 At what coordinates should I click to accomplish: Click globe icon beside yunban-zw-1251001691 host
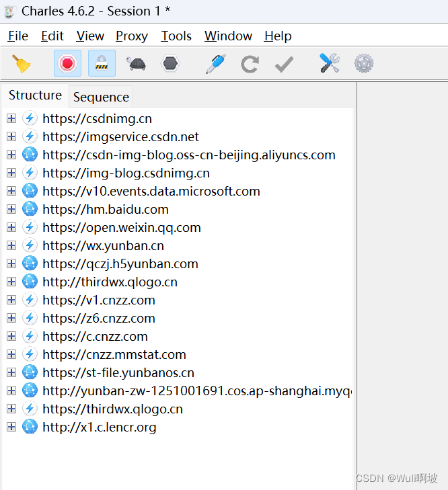pyautogui.click(x=30, y=391)
